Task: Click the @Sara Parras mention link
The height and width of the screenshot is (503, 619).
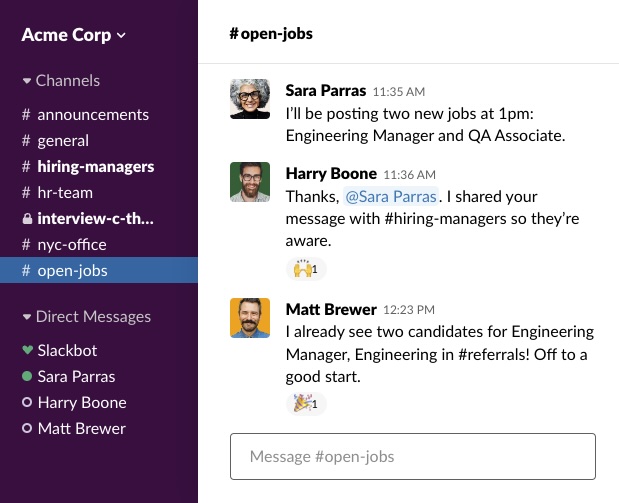Action: point(388,197)
